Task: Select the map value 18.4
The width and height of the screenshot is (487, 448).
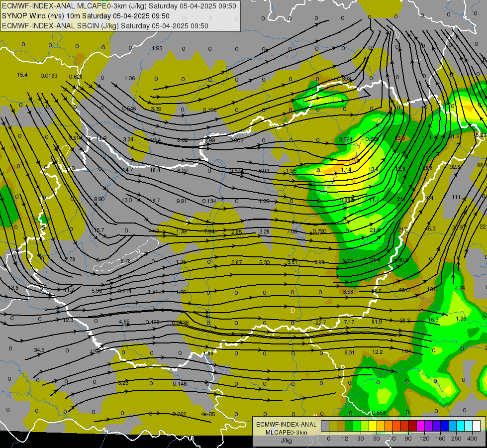Action: pos(155,170)
